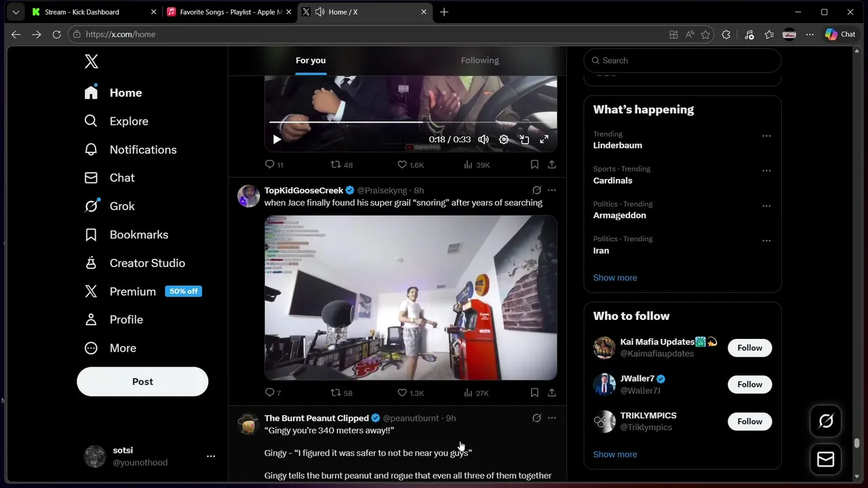Open more options for Armageddon trend
The image size is (868, 488).
(x=766, y=205)
